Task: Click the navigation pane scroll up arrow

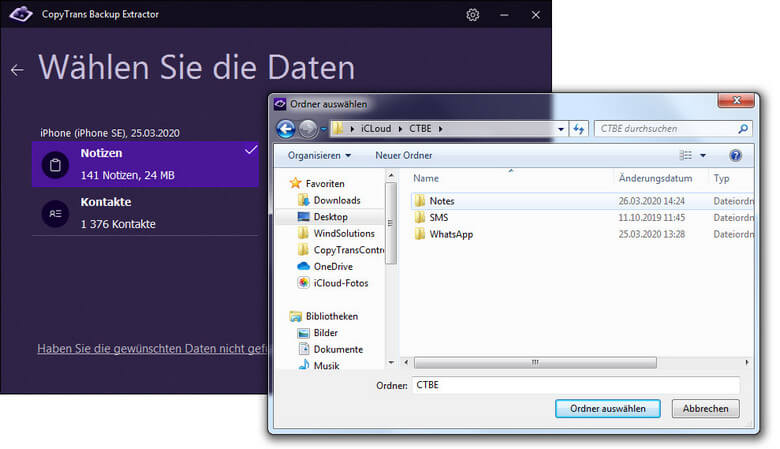Action: tap(391, 176)
